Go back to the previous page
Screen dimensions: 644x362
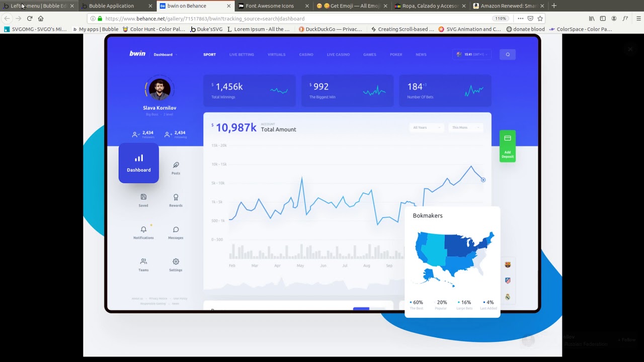pyautogui.click(x=7, y=19)
